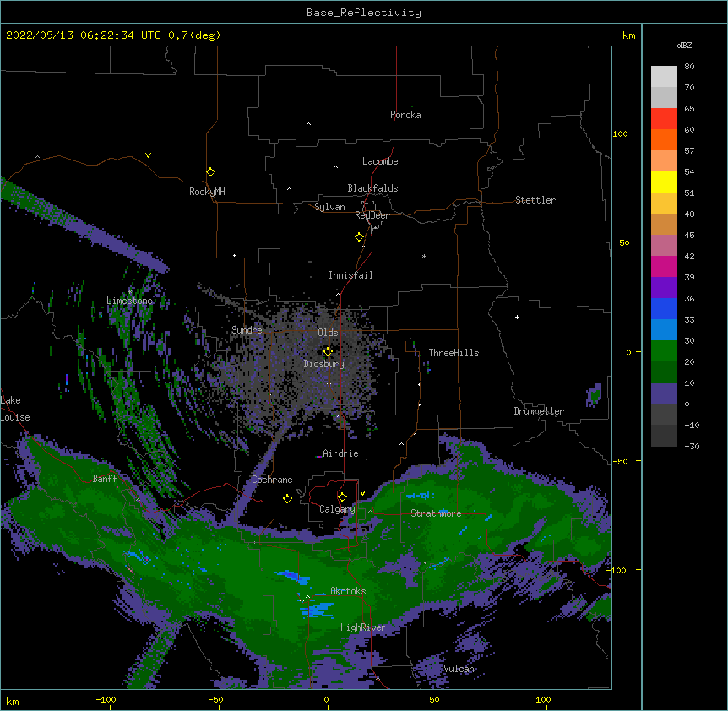Click the yellow marker below Cochrane

287,498
